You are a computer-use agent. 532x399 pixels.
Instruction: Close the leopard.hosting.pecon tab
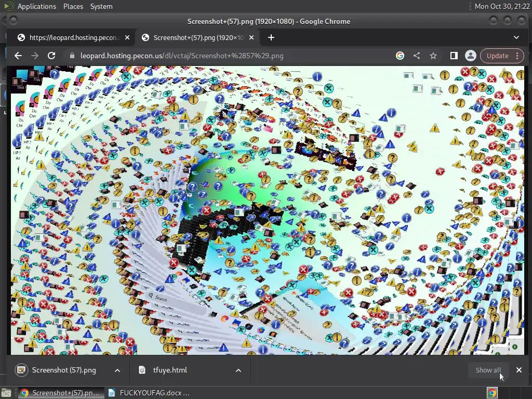pyautogui.click(x=127, y=37)
